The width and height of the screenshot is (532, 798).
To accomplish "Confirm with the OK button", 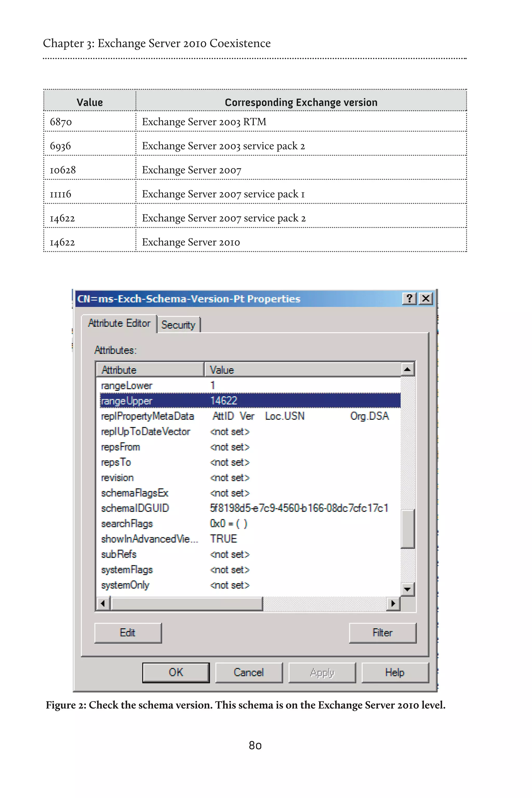I will 176,673.
